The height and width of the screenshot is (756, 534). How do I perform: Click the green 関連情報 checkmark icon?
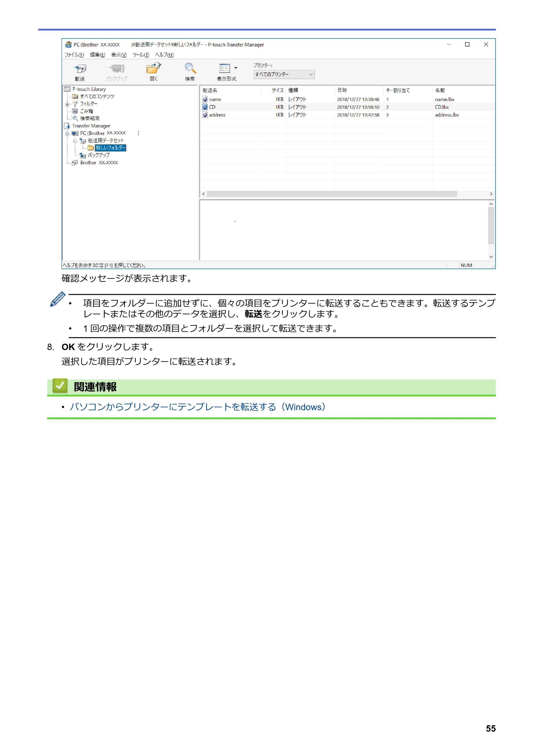coord(60,386)
